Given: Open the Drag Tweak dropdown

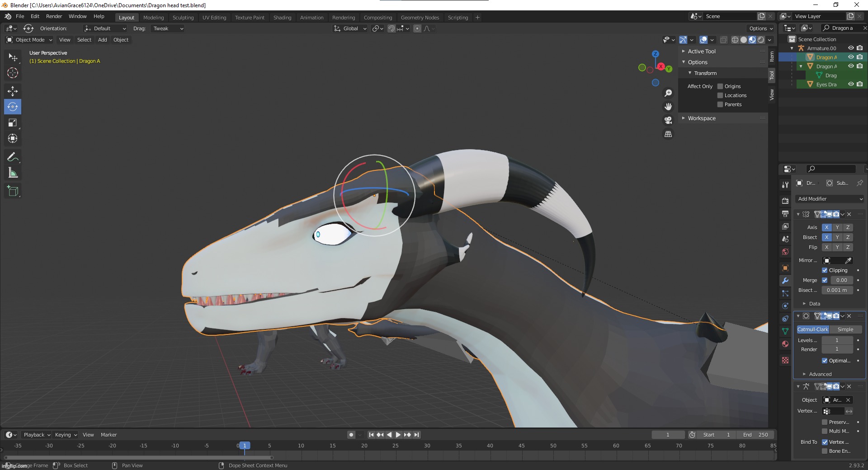Looking at the screenshot, I should (168, 28).
